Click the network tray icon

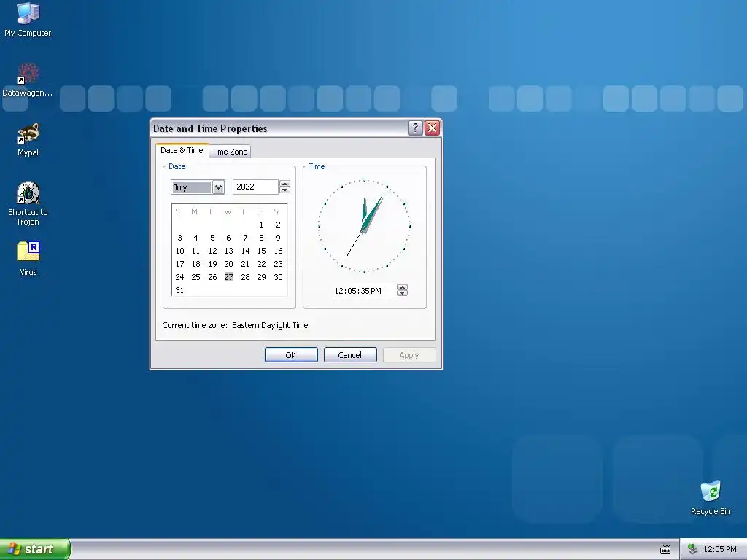tap(692, 549)
